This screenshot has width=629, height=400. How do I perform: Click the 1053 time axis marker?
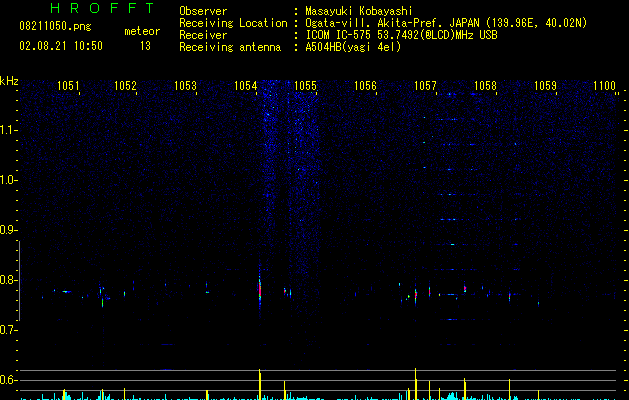185,86
